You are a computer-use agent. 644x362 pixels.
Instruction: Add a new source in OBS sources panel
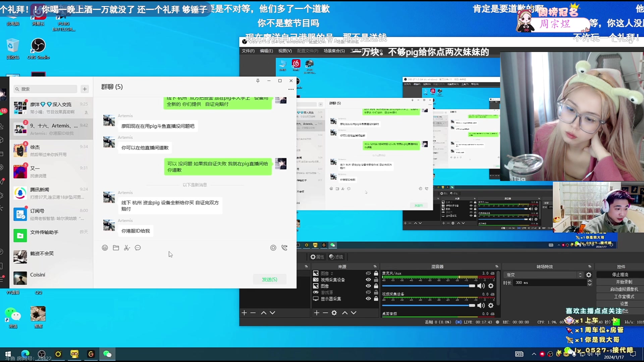pyautogui.click(x=316, y=313)
